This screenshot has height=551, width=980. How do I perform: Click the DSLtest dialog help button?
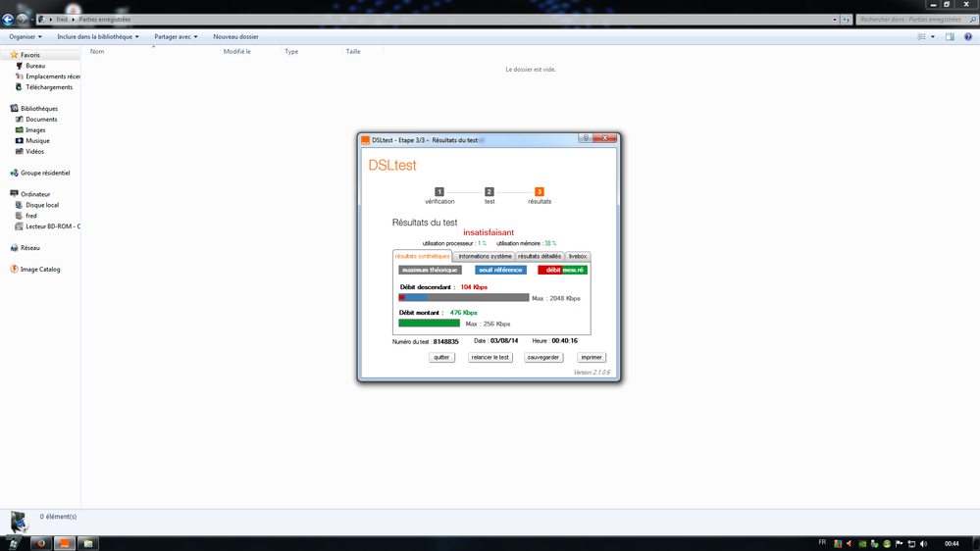click(x=586, y=138)
